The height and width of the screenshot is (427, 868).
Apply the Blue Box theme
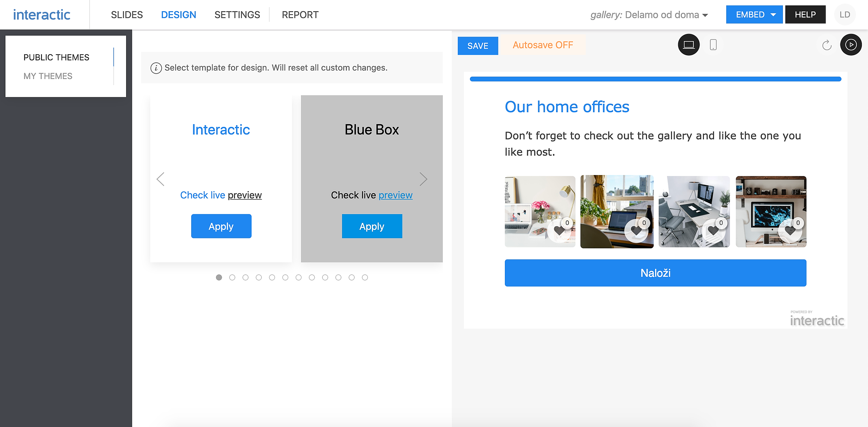372,226
